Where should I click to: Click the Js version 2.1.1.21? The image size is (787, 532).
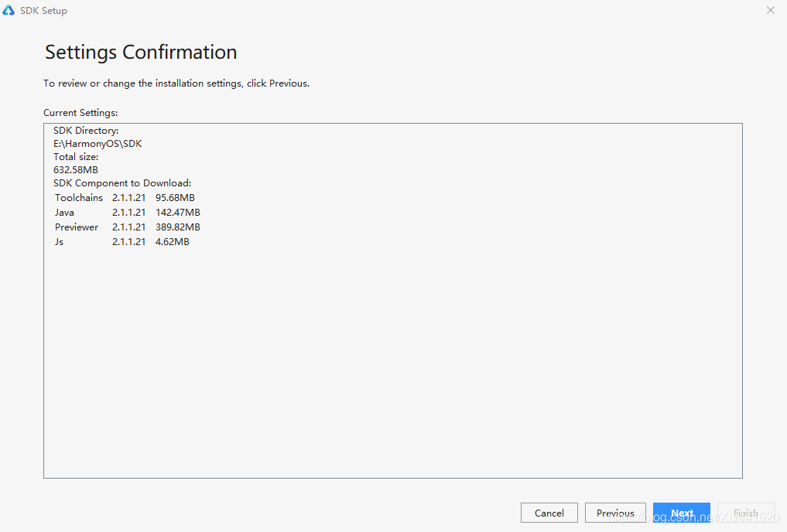tap(129, 242)
